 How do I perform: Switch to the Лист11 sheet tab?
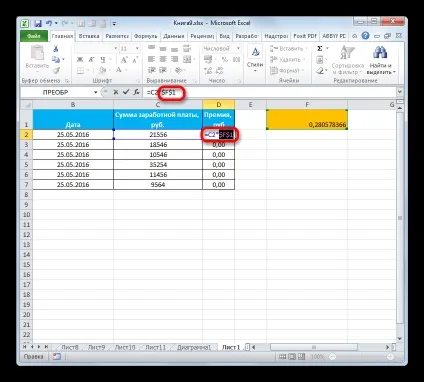coord(155,347)
